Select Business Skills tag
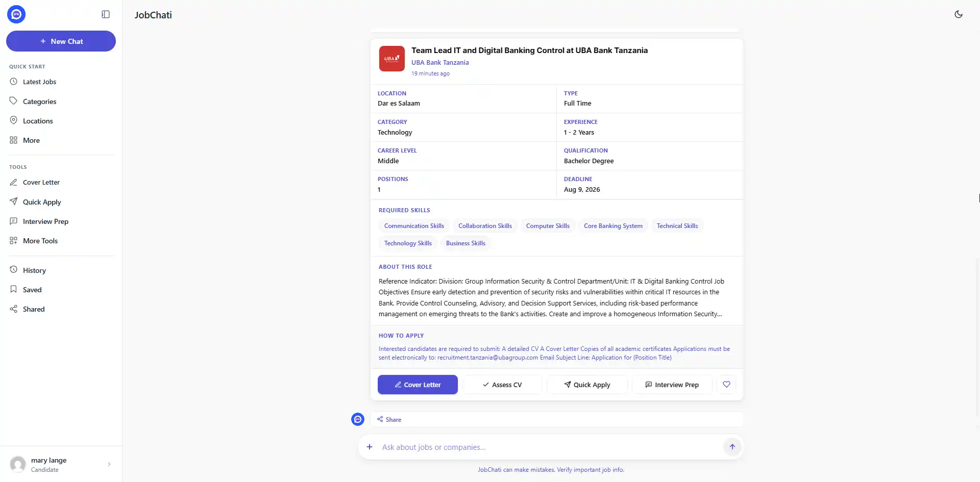Viewport: 980px width, 482px height. 465,243
